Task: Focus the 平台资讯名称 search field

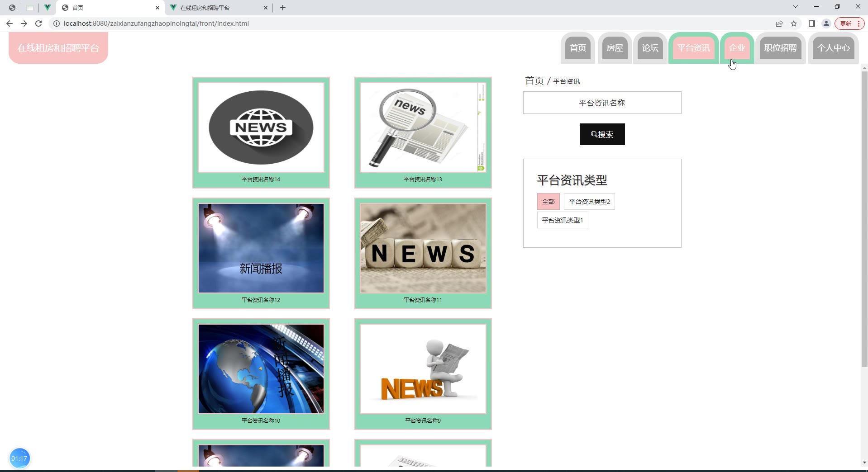Action: pos(602,103)
